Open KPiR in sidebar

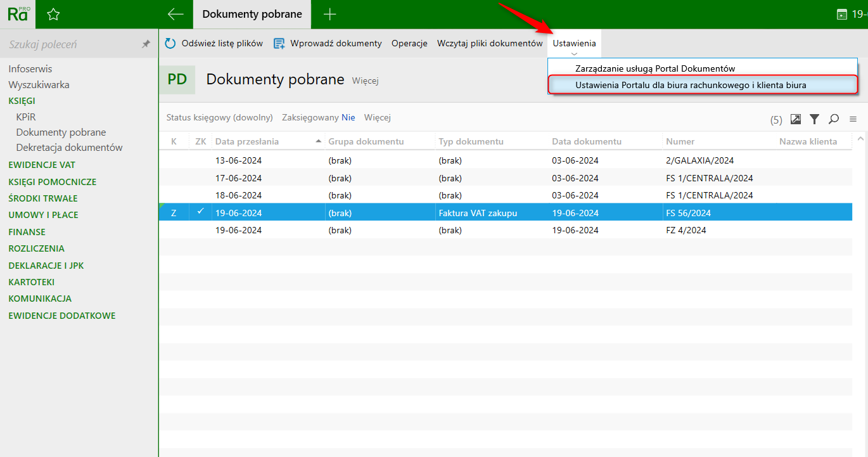[x=26, y=117]
